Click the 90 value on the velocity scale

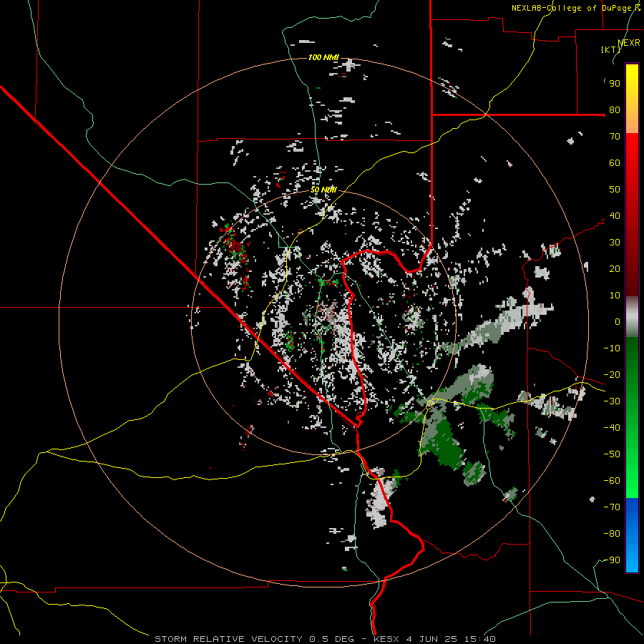point(615,84)
